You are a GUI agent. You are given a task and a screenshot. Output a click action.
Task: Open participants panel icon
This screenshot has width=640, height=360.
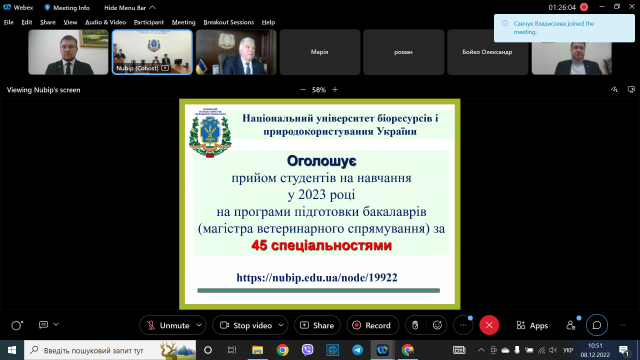pos(571,325)
